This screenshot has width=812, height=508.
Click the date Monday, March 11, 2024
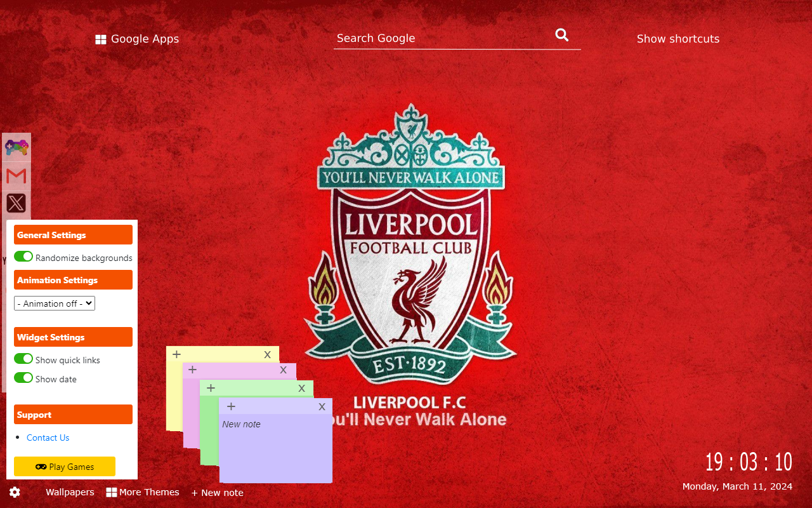click(737, 486)
